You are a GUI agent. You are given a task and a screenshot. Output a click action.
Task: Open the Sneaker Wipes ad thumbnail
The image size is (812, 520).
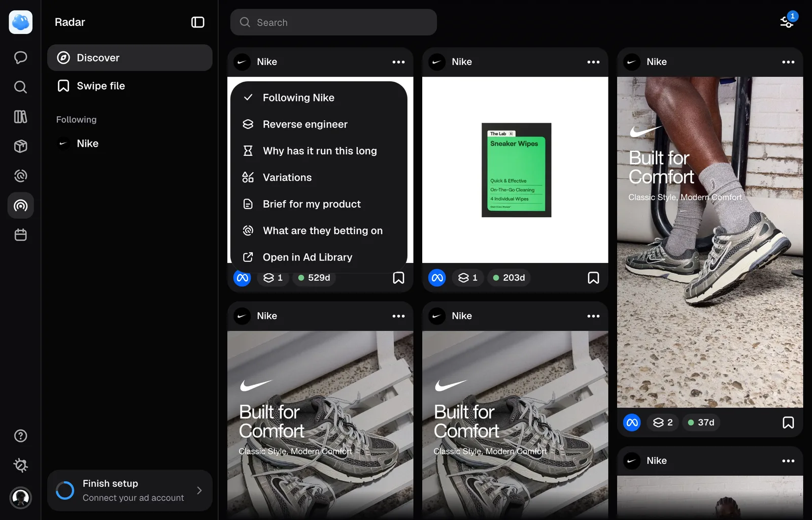tap(515, 170)
